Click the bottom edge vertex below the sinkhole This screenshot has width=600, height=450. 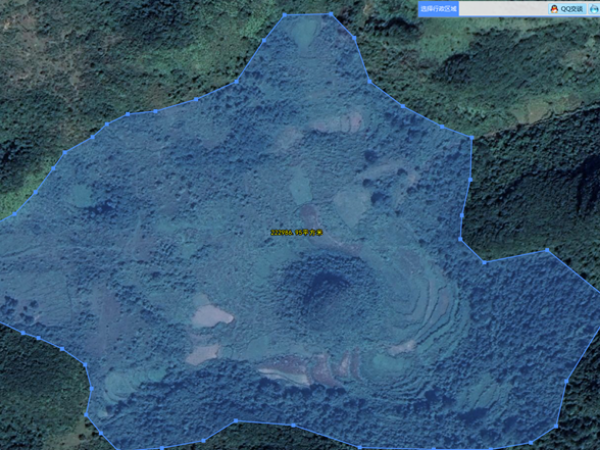tap(292, 424)
